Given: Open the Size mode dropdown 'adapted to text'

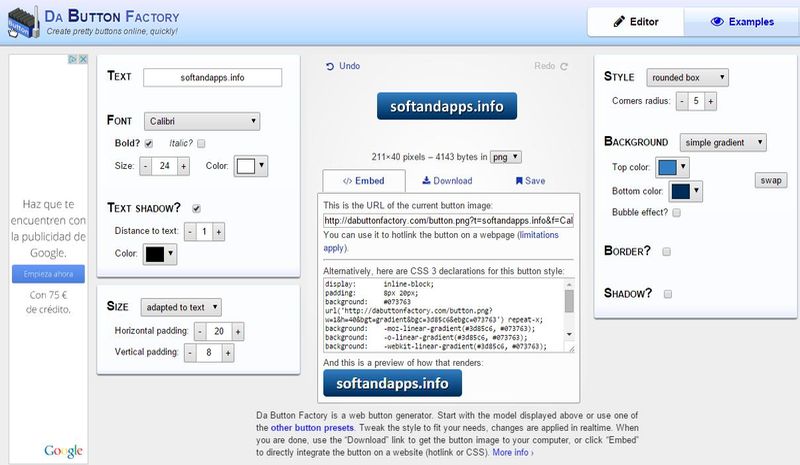Looking at the screenshot, I should click(181, 307).
